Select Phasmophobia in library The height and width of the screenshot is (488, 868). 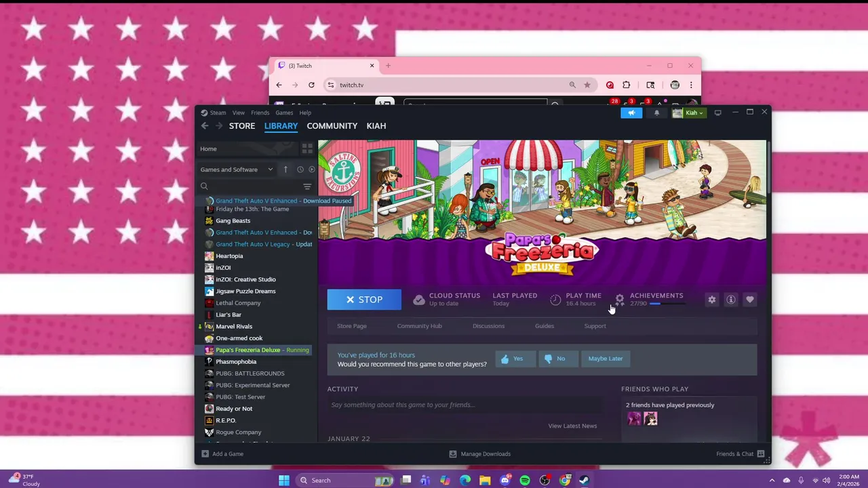tap(236, 362)
